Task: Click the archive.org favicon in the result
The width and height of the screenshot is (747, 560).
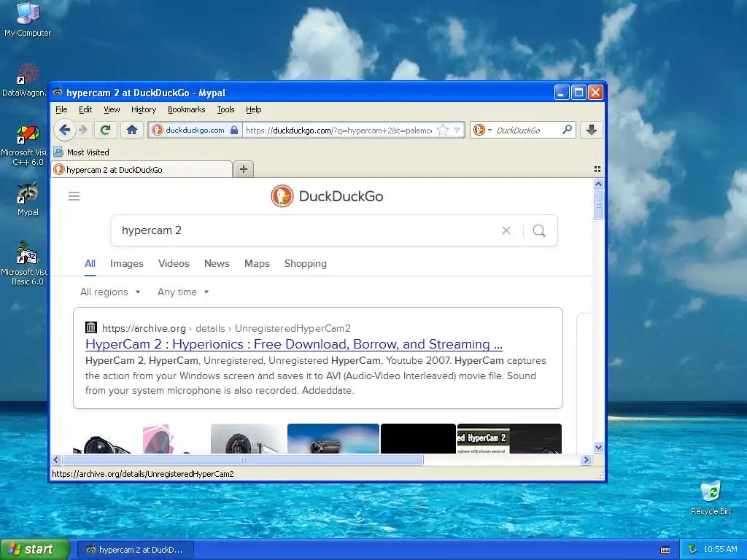Action: (x=91, y=327)
